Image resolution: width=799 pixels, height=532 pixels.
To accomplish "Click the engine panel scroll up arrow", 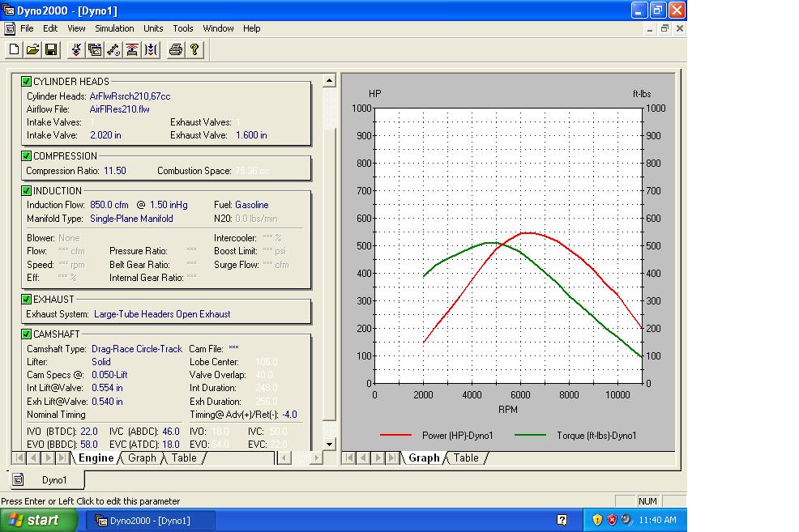I will [329, 80].
